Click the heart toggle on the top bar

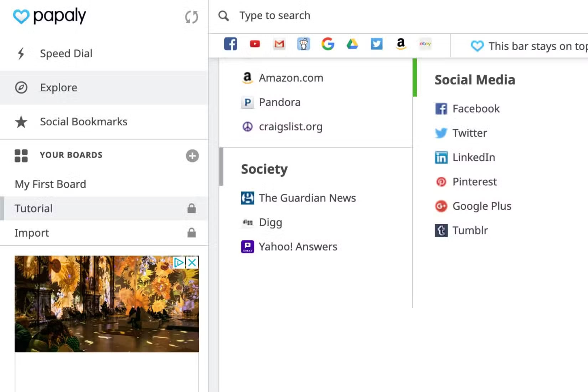coord(477,46)
